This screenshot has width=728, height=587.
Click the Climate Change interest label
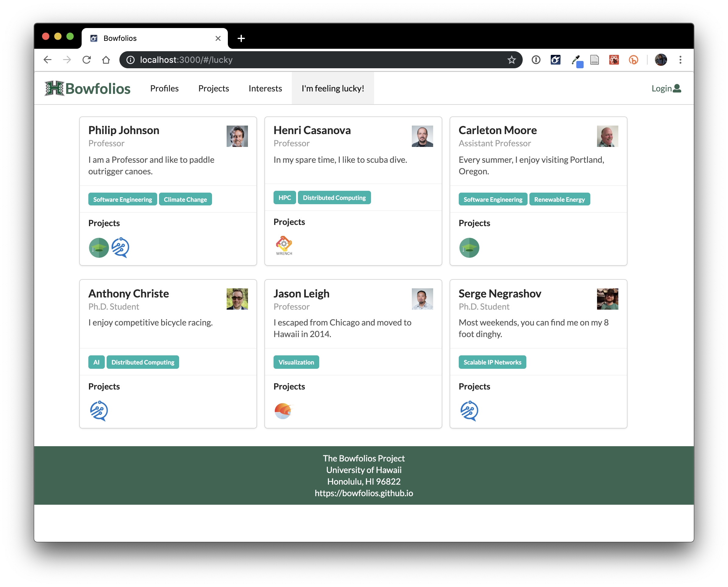pyautogui.click(x=185, y=200)
